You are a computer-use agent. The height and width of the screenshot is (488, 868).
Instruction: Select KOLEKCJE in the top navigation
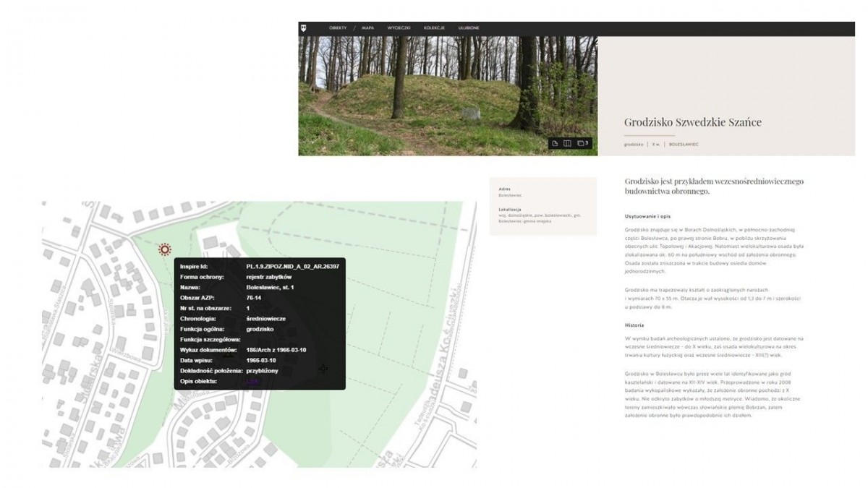(x=434, y=28)
